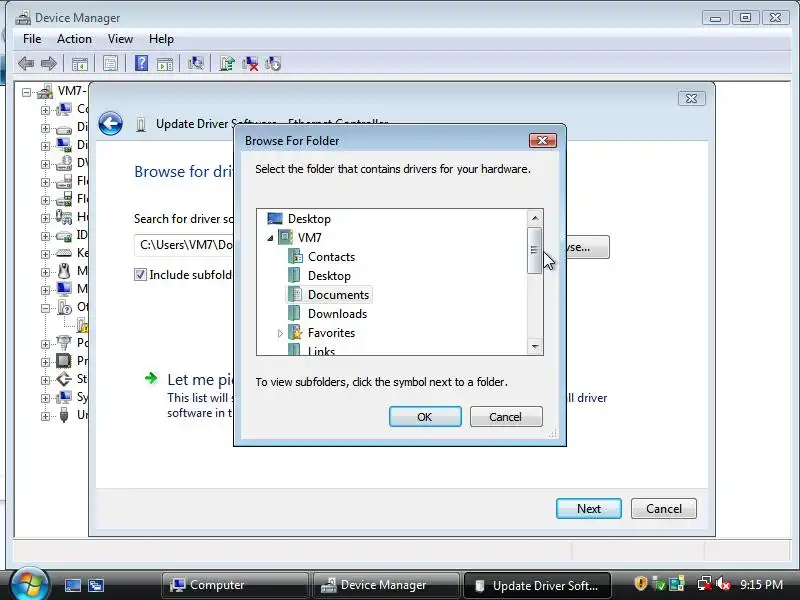The width and height of the screenshot is (800, 600).
Task: Click the driver search path input field
Action: 184,245
